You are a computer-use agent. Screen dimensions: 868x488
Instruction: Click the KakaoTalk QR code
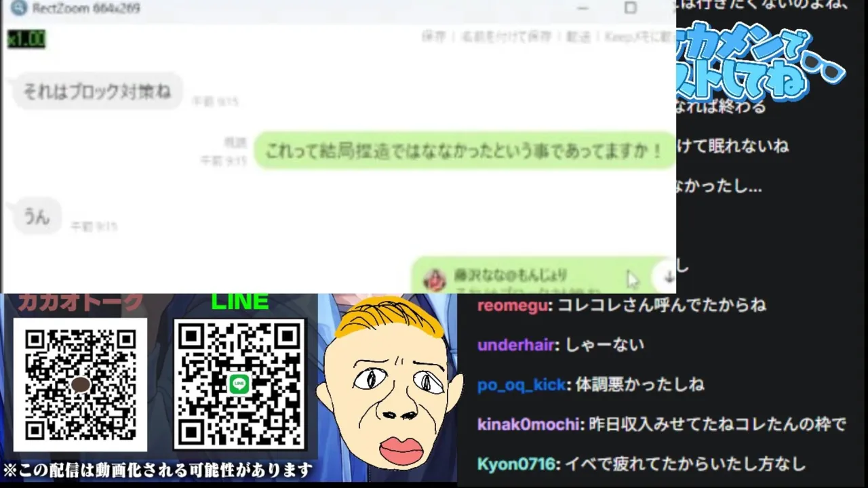coord(80,384)
